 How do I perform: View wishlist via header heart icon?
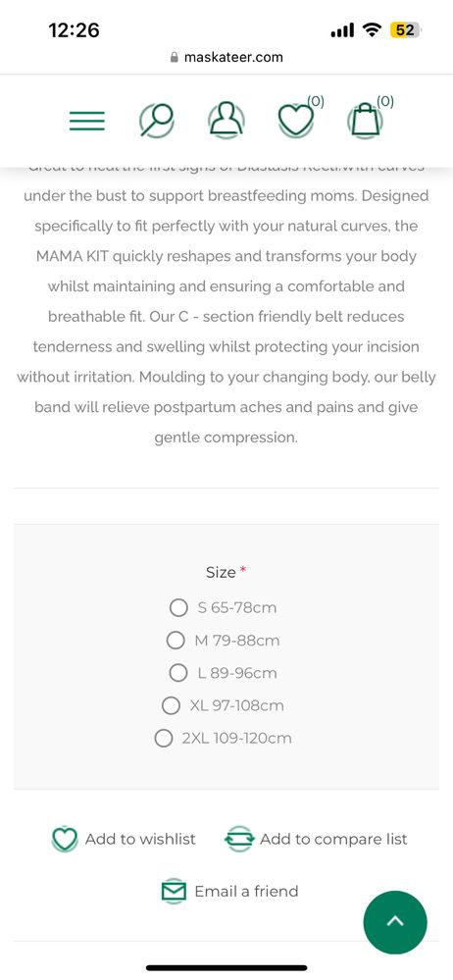[x=295, y=120]
